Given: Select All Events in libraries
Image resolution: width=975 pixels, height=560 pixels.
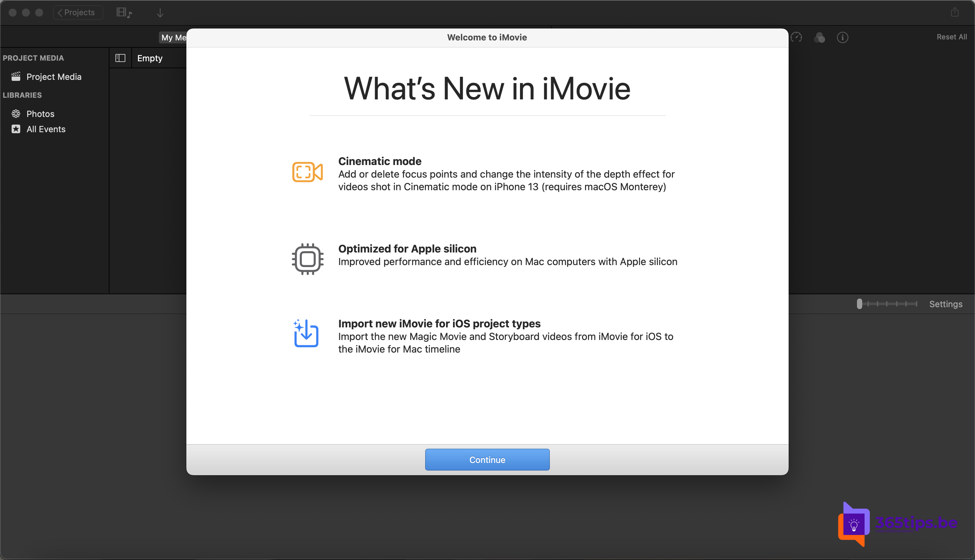Looking at the screenshot, I should coord(46,129).
